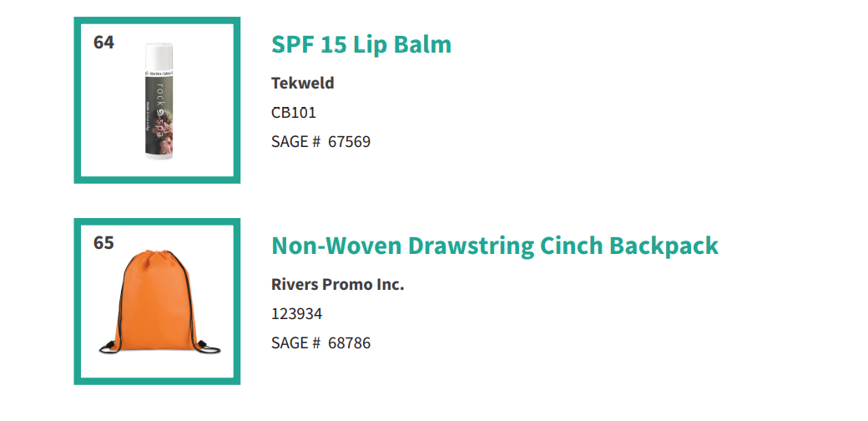Click the white cap of the lip balm

pos(160,57)
